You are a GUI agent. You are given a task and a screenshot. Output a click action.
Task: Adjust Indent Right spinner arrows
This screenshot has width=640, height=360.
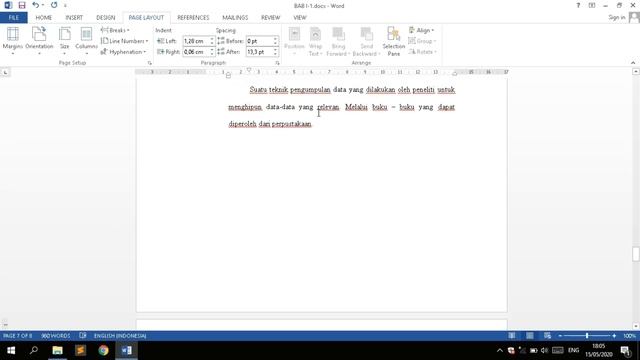point(212,52)
